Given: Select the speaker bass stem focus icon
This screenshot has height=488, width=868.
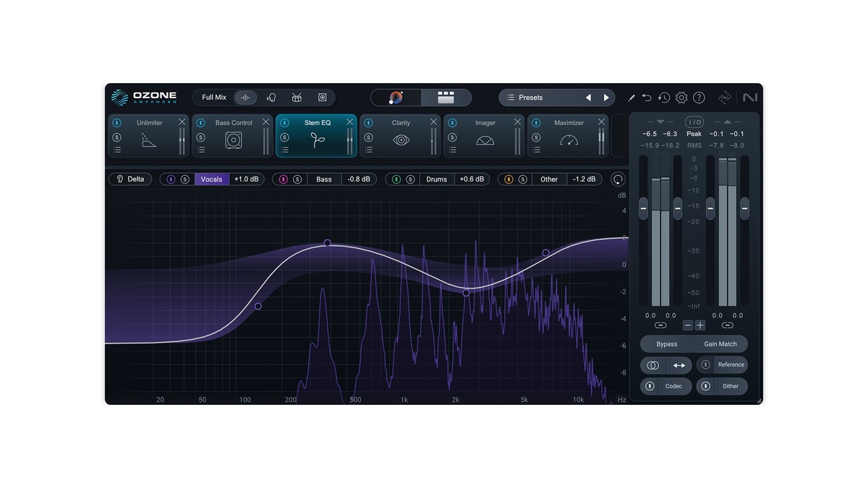Looking at the screenshot, I should pos(323,98).
